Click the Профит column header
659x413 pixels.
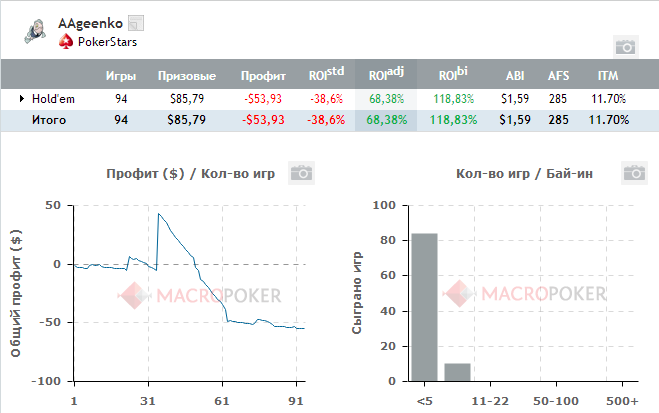264,75
